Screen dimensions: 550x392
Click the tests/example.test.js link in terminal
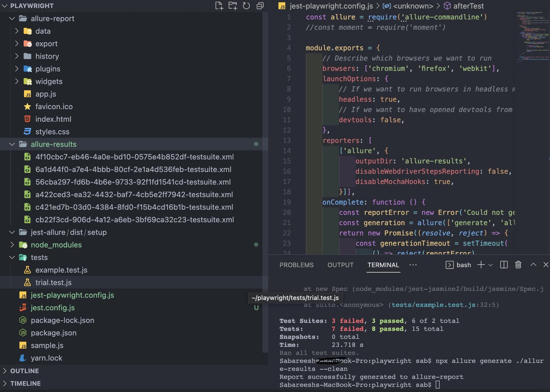(433, 305)
